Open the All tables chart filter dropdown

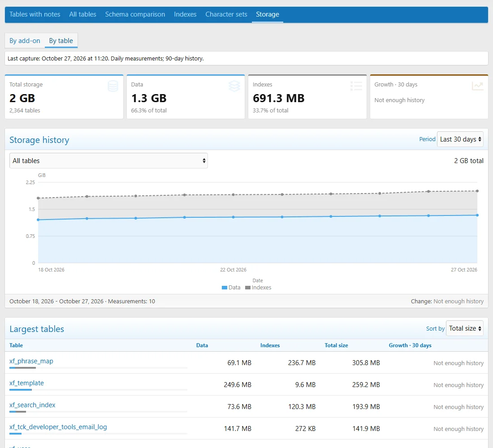click(x=108, y=161)
